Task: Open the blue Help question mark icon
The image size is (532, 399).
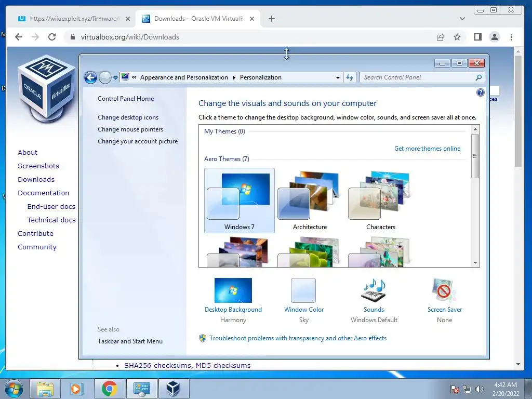Action: [x=480, y=92]
